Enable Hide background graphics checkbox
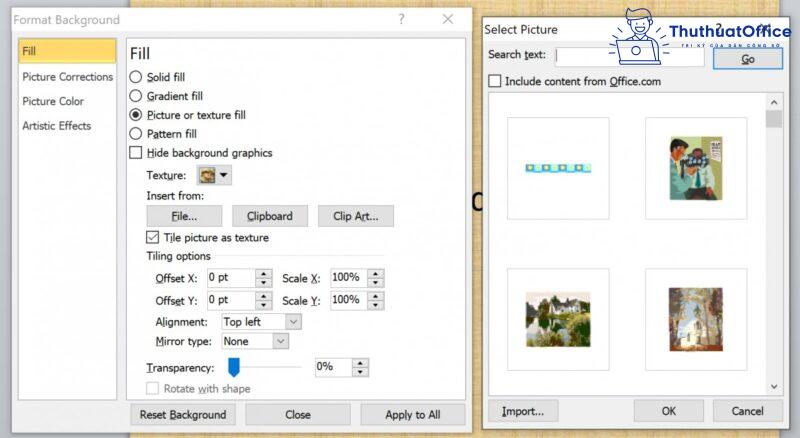 click(136, 153)
